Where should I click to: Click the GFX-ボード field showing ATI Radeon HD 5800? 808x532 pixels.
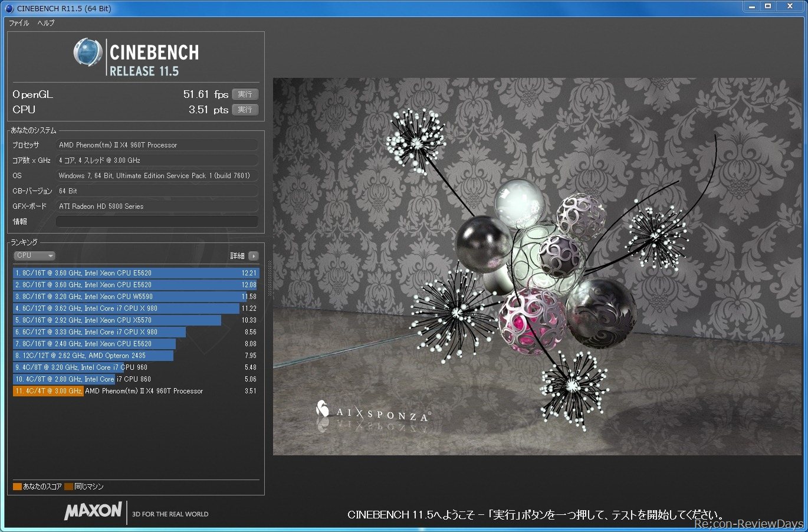click(x=157, y=206)
